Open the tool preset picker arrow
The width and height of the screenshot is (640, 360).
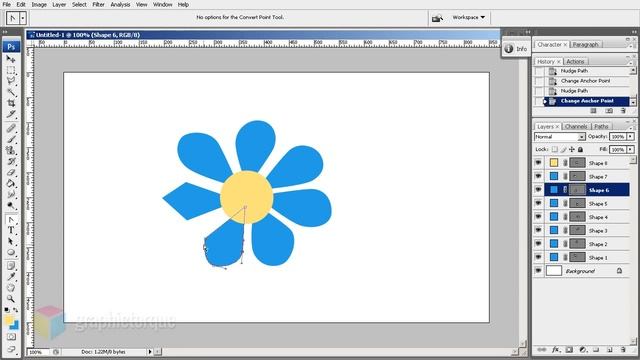click(23, 18)
